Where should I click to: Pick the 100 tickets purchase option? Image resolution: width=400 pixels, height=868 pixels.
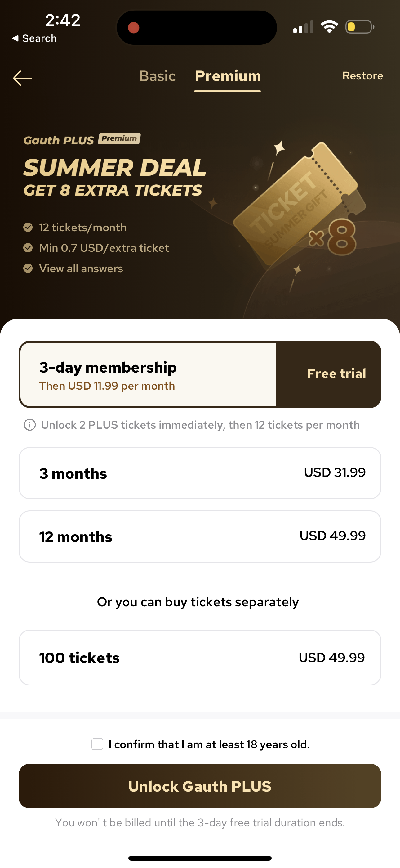pyautogui.click(x=200, y=658)
